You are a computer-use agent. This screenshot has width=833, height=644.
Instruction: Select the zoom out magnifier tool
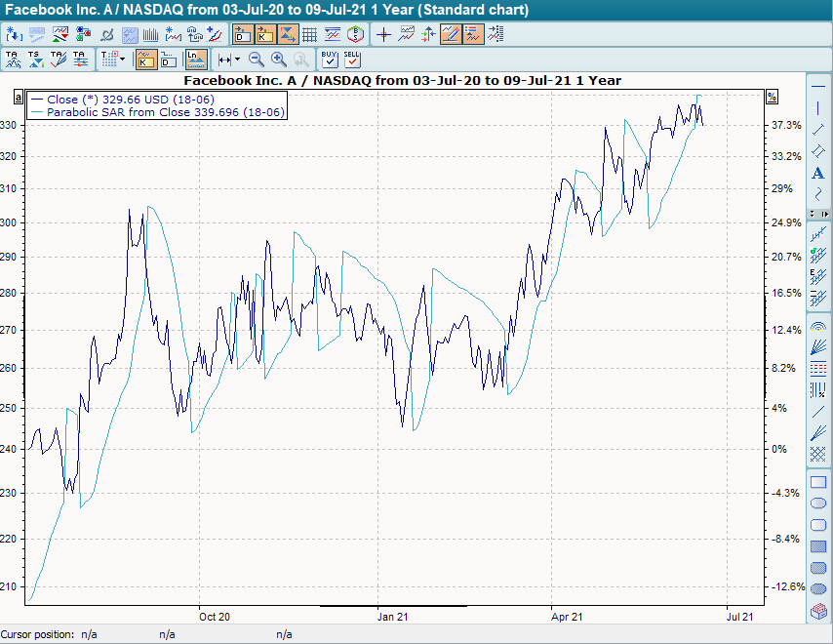coord(254,59)
